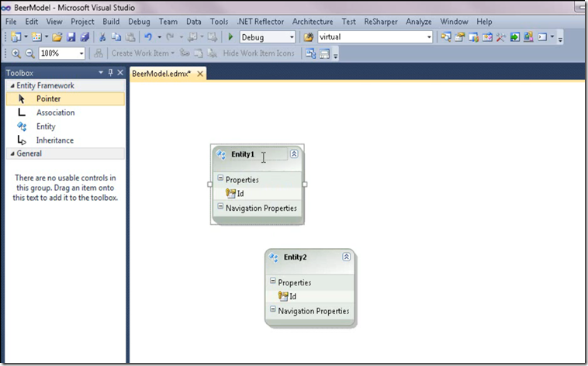Select the Association tool in Toolbox

66,112
